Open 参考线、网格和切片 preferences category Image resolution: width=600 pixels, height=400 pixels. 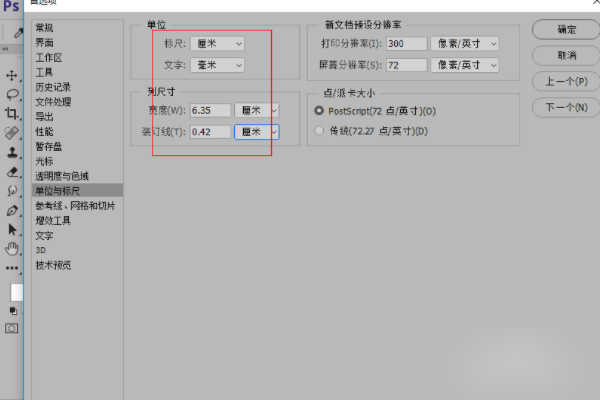pos(77,206)
